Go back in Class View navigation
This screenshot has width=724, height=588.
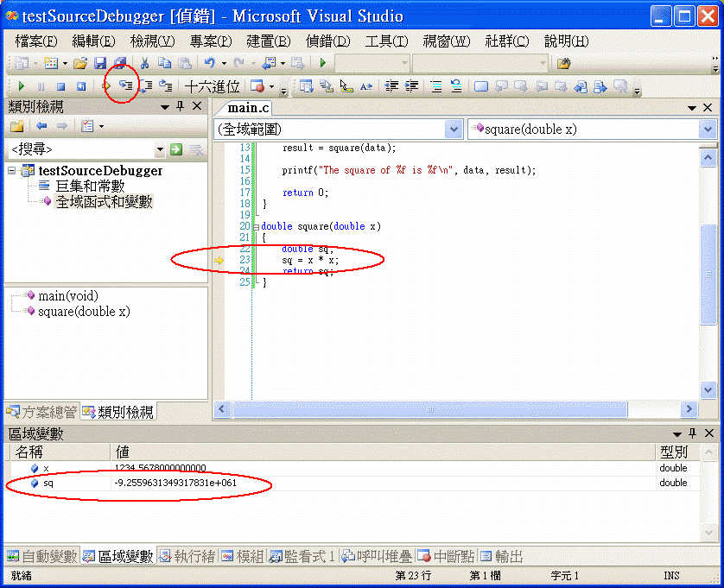point(41,126)
